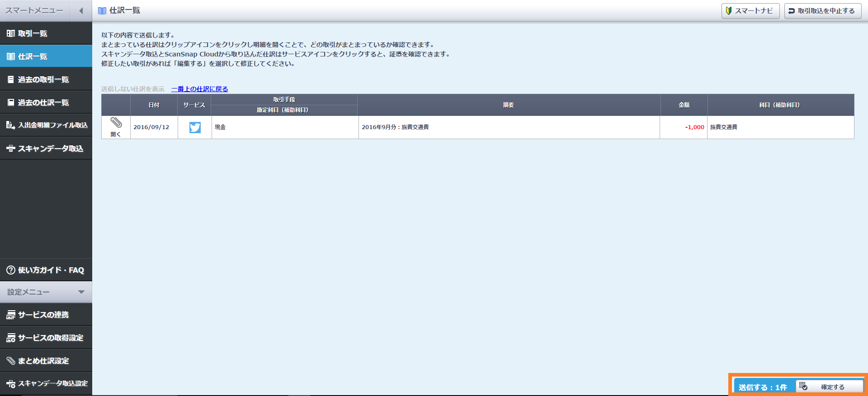868x396 pixels.
Task: Click the 摘要 column header
Action: 509,105
